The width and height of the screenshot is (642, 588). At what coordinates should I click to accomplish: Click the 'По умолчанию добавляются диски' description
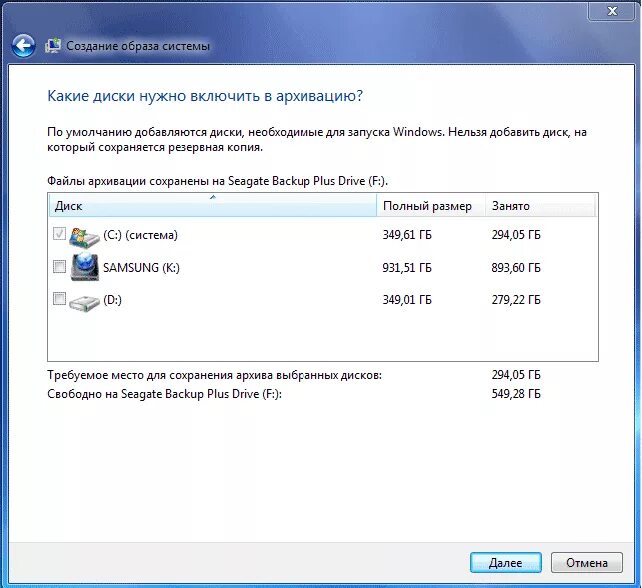316,139
